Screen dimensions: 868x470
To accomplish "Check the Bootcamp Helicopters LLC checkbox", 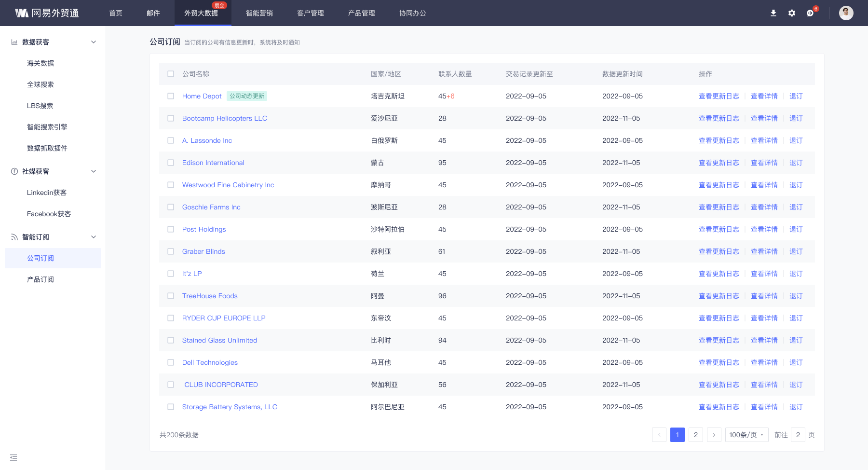I will tap(171, 118).
